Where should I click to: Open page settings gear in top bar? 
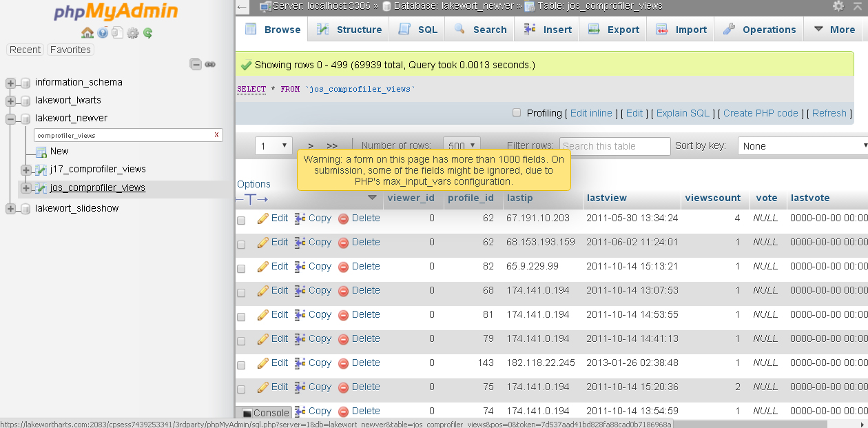[x=838, y=6]
